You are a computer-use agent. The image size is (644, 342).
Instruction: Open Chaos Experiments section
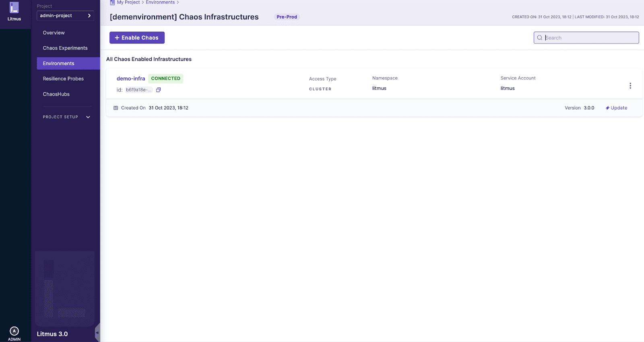[x=65, y=48]
